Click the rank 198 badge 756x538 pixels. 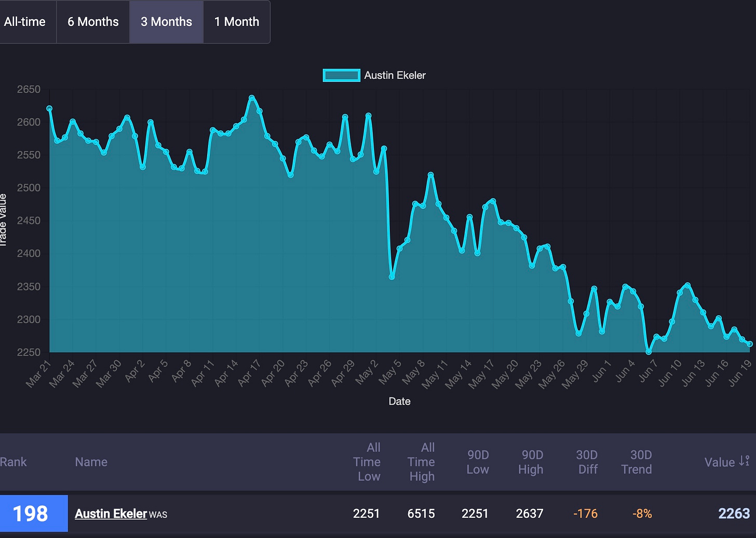pos(34,514)
